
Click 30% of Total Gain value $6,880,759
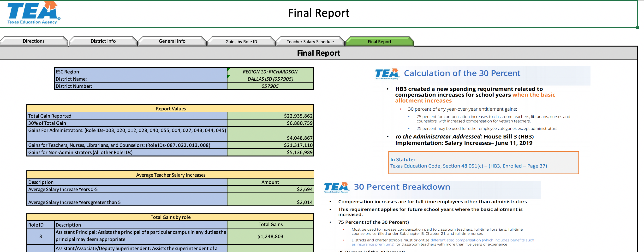tap(270, 123)
